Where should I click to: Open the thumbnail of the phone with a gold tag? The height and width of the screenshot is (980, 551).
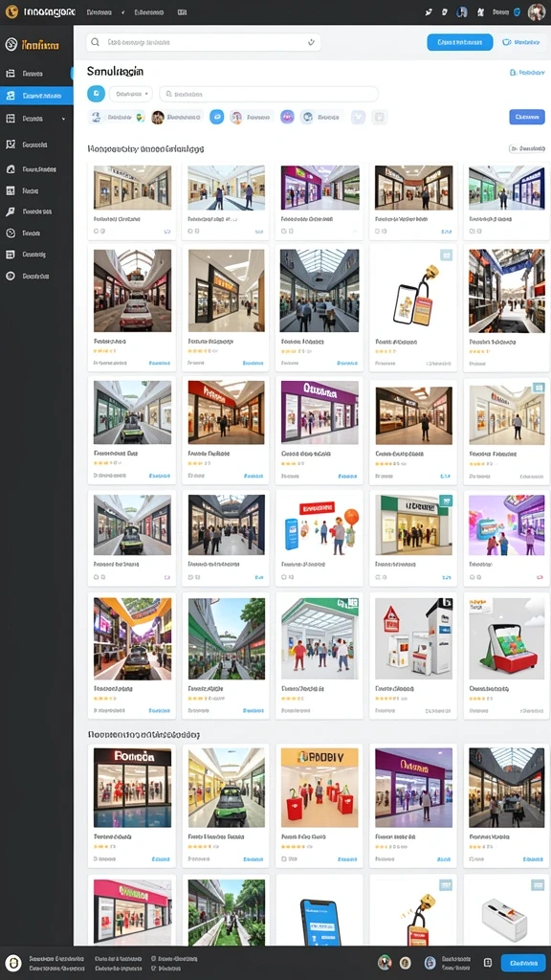pos(412,291)
